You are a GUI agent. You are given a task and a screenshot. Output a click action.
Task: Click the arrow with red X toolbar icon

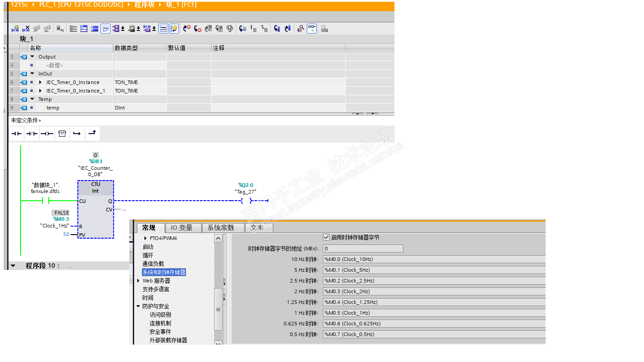(186, 29)
